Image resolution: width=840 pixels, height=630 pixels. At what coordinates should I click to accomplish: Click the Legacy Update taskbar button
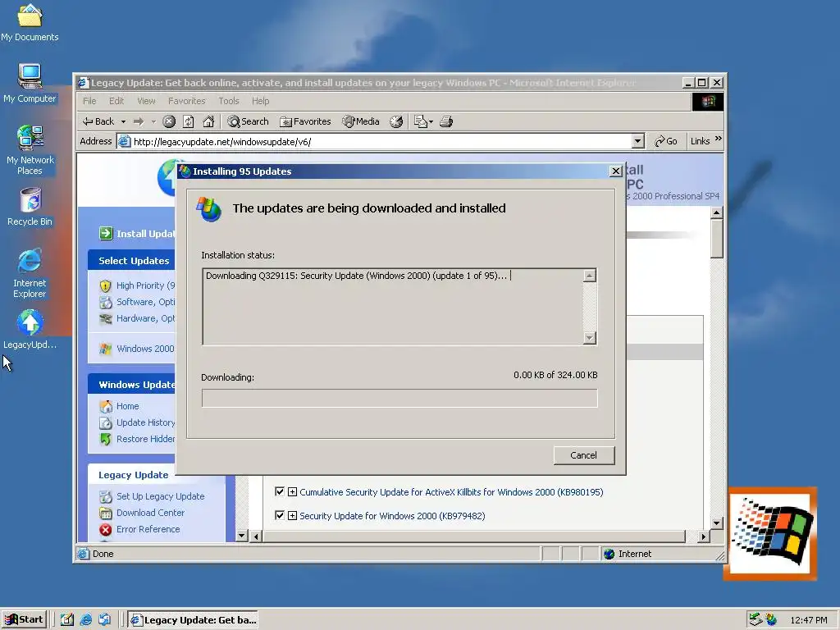tap(194, 620)
